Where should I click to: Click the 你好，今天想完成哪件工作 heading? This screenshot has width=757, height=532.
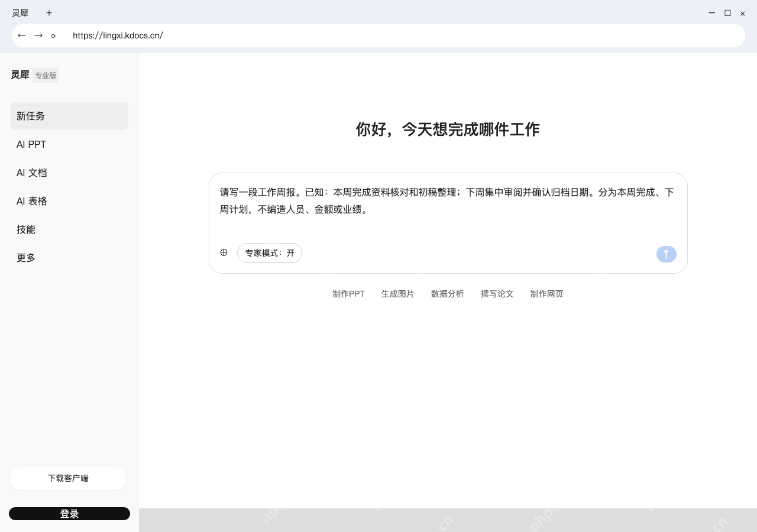(x=448, y=129)
